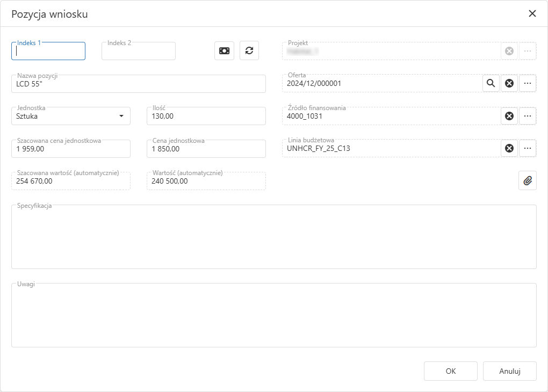Close the Pozycja wniosku dialog
Screen dimensions: 548x392
[x=532, y=14]
